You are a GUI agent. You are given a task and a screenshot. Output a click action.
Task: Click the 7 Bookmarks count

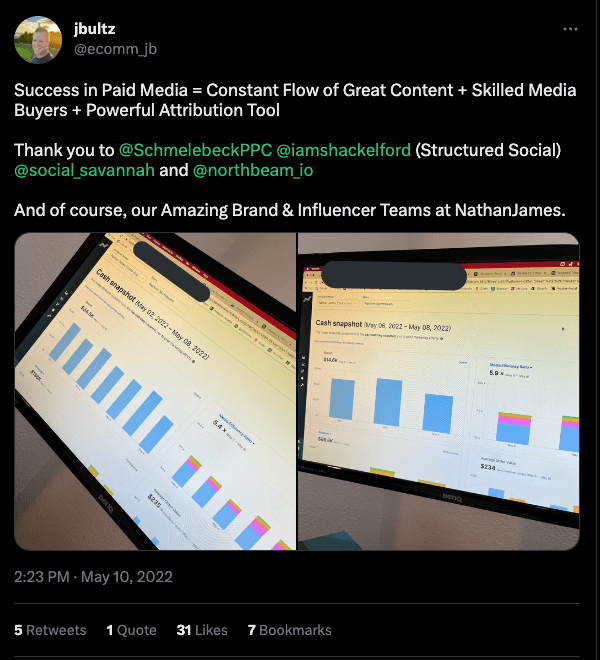tap(289, 630)
